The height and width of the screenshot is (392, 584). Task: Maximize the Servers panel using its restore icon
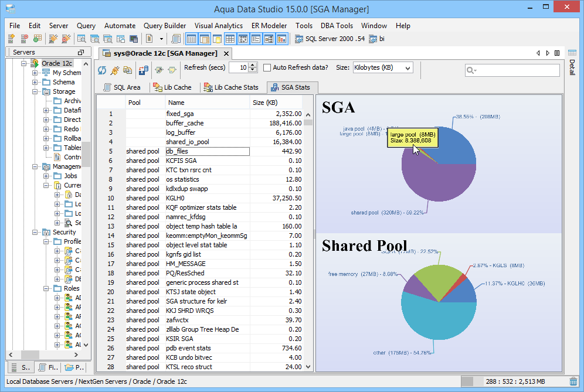[x=81, y=53]
